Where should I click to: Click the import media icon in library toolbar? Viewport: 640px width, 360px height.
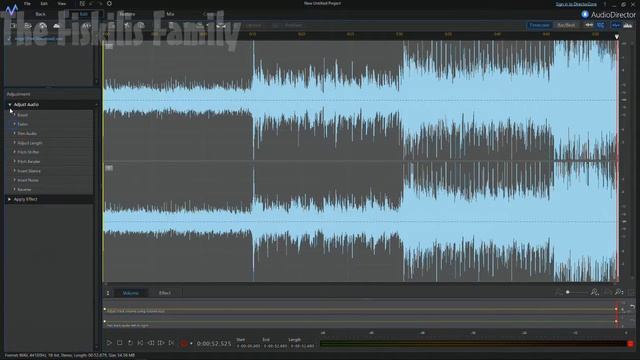point(13,26)
